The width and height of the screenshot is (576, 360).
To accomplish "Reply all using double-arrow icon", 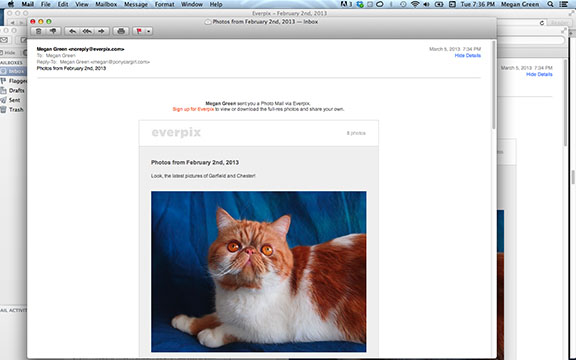I will pos(87,31).
